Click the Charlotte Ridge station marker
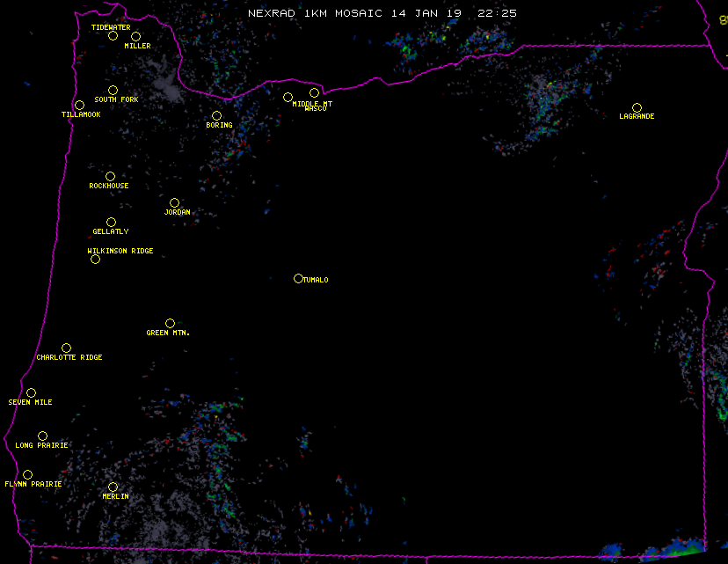Viewport: 728px width, 564px height. click(66, 348)
